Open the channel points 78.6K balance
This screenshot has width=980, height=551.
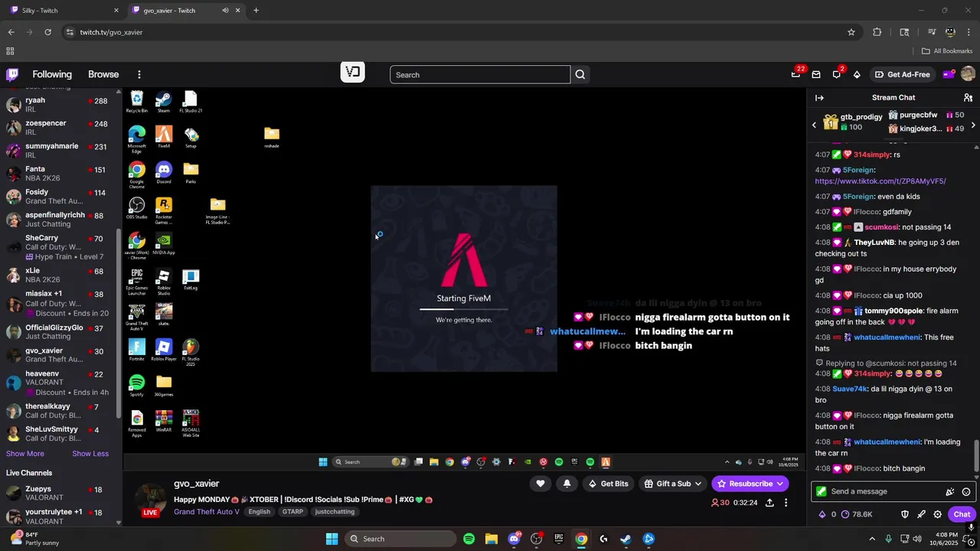click(x=856, y=514)
